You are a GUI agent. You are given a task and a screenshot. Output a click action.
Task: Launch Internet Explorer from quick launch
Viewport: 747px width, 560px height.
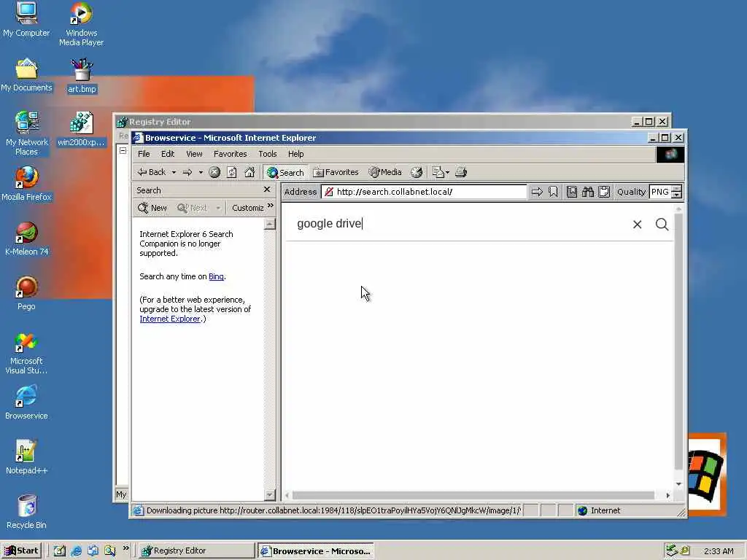click(76, 551)
